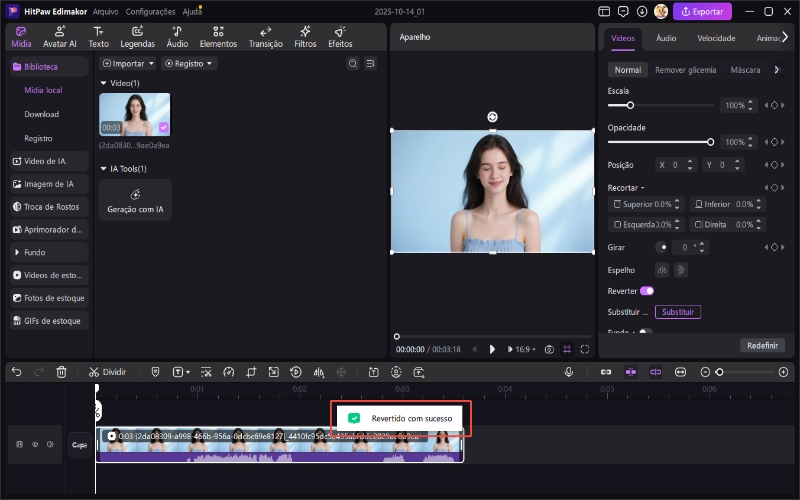The image size is (800, 500).
Task: Click the microphone voice-over icon
Action: click(x=568, y=372)
